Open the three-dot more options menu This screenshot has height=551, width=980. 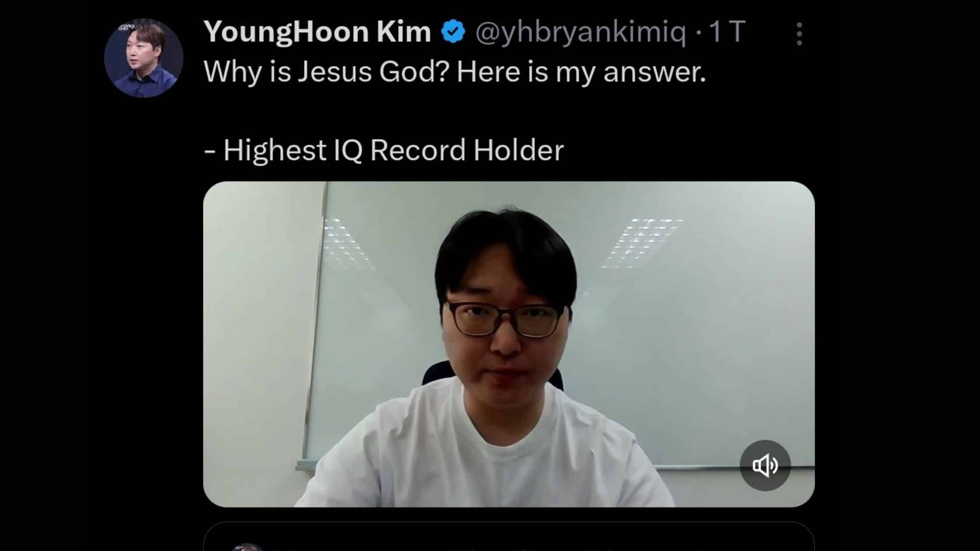click(x=799, y=34)
